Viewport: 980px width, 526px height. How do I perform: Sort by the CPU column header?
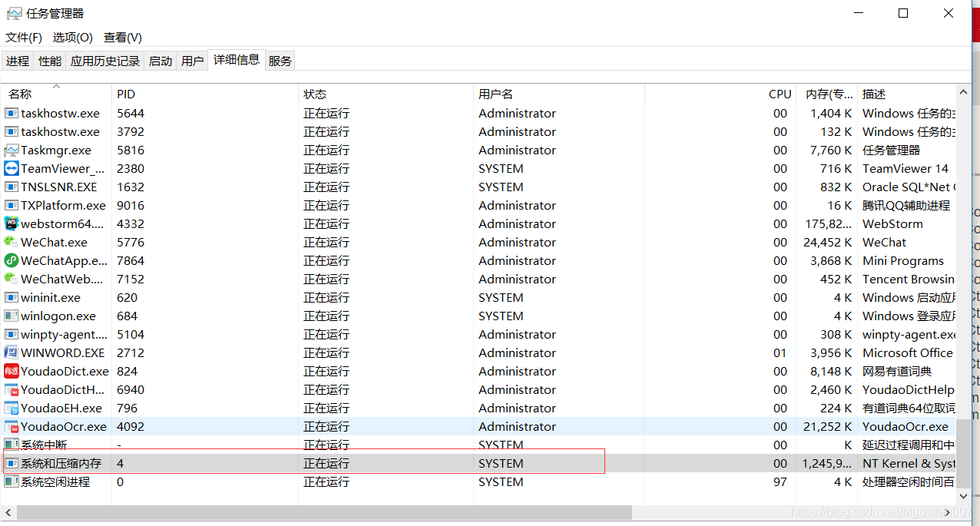tap(720, 94)
